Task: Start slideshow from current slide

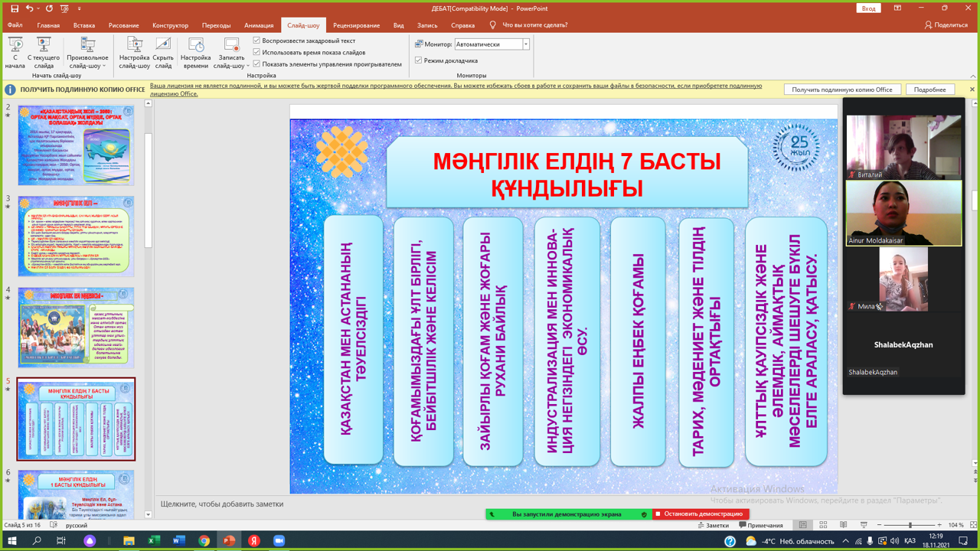Action: [x=44, y=46]
